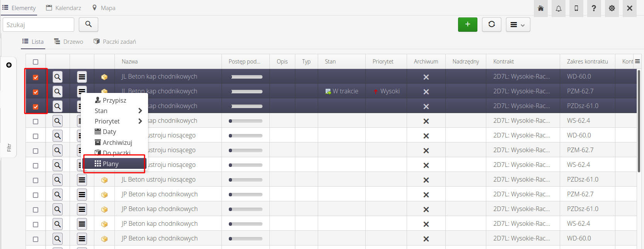Select Plany from the context menu

click(114, 164)
